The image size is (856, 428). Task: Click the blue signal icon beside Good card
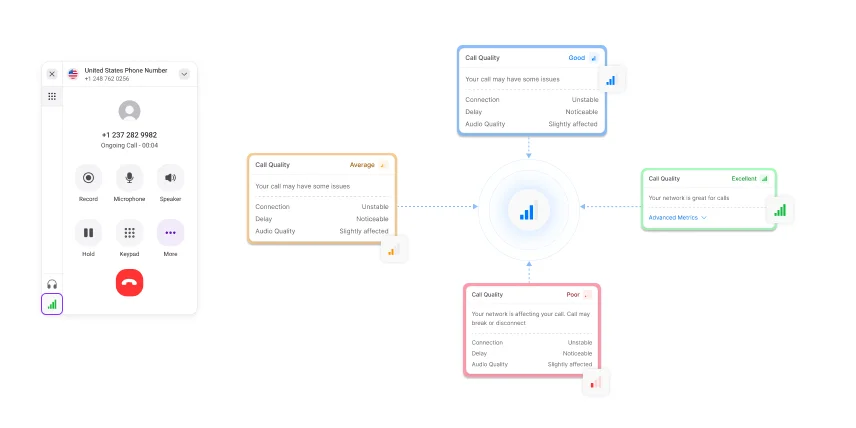point(611,80)
